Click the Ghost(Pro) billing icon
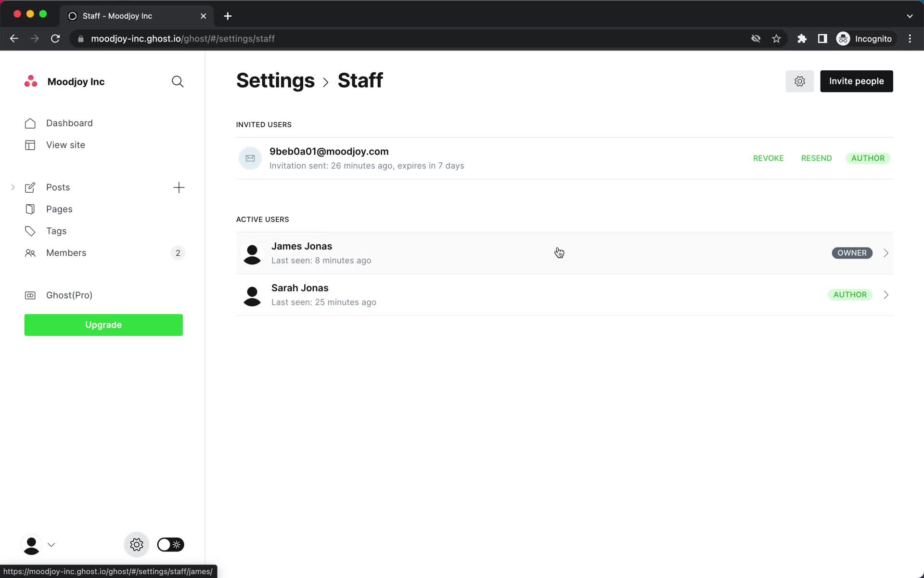Viewport: 924px width, 578px height. (30, 295)
